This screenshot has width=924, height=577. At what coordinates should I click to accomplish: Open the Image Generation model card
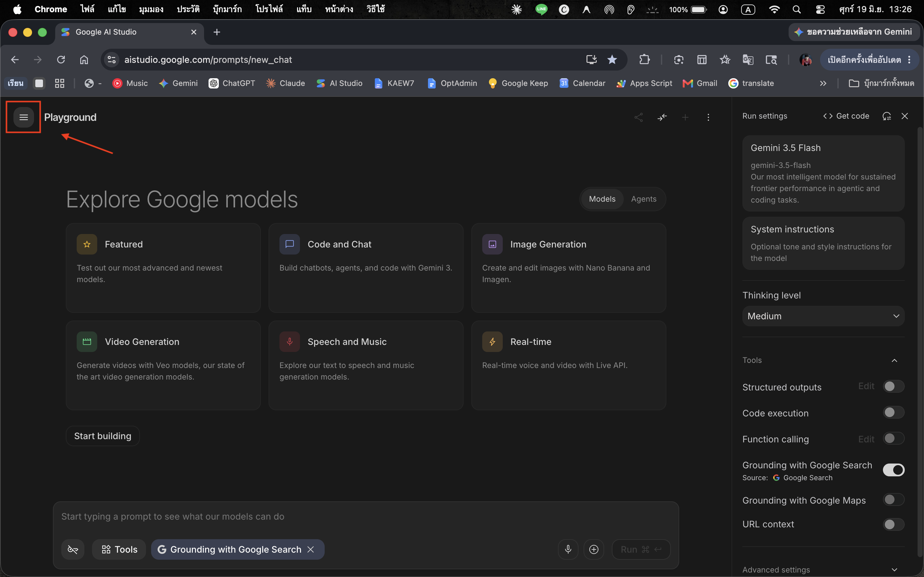(x=569, y=268)
